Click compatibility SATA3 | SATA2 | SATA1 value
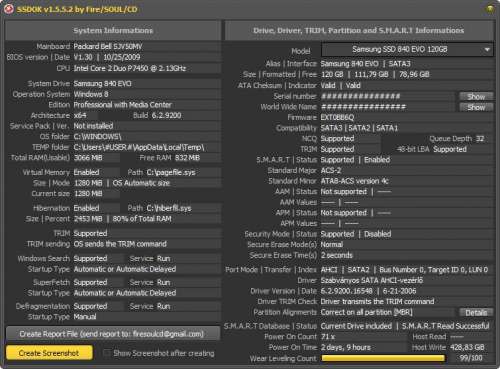This screenshot has width=500, height=369. [359, 128]
